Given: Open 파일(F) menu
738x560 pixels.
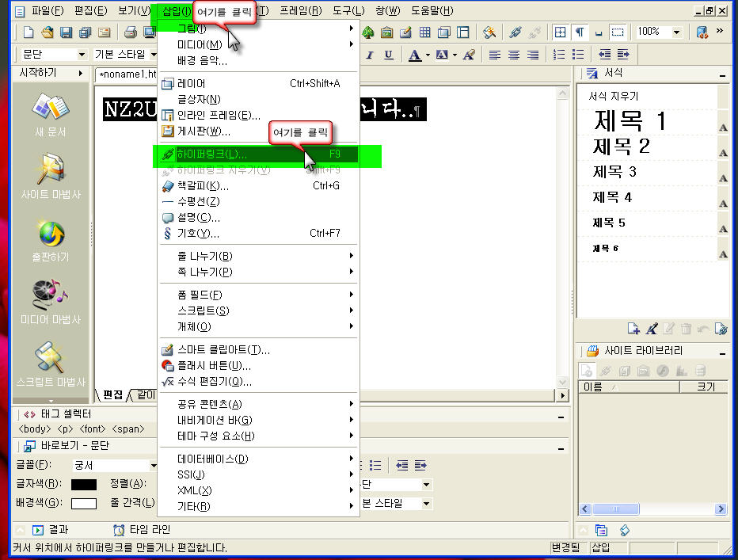Looking at the screenshot, I should click(47, 10).
